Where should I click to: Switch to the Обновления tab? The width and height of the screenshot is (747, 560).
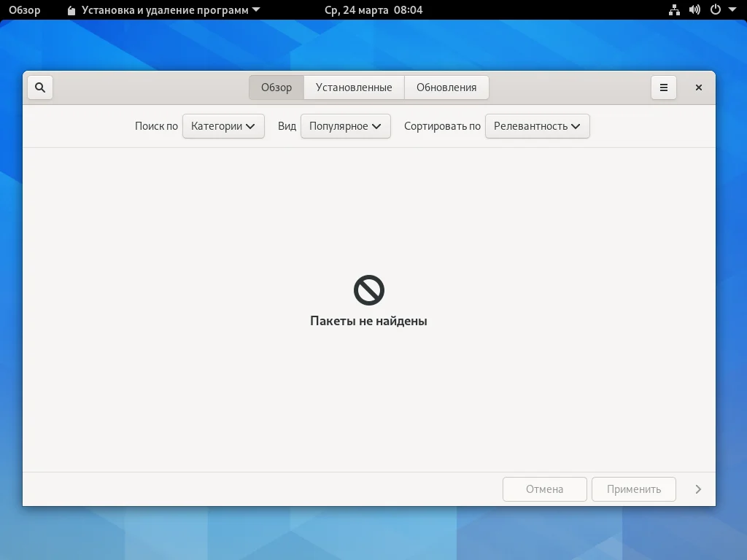coord(446,87)
